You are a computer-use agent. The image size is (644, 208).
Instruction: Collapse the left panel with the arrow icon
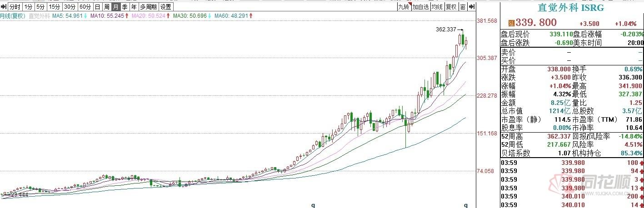click(x=4, y=7)
